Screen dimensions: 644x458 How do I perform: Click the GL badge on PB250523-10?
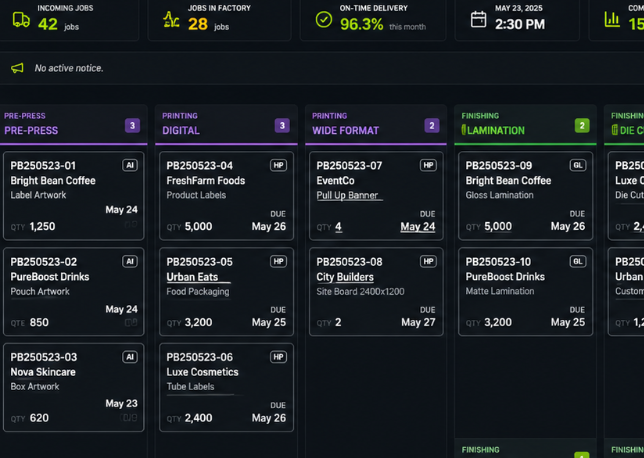578,262
